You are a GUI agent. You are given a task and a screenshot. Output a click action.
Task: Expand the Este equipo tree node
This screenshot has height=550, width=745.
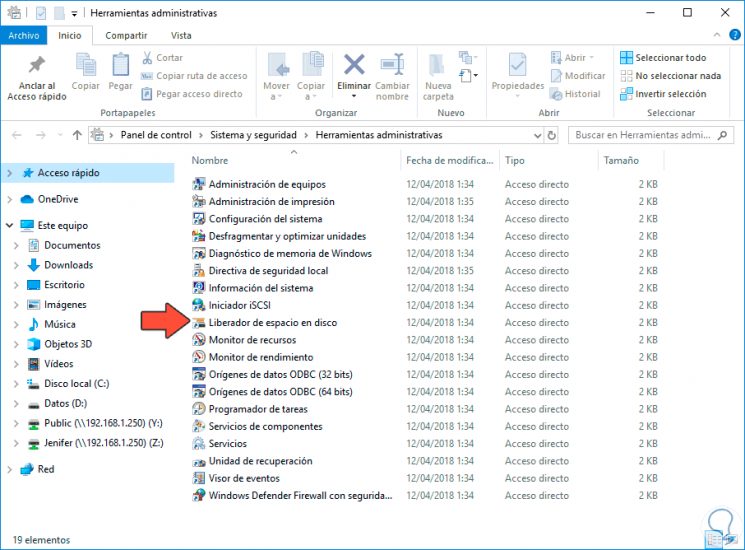coord(9,226)
